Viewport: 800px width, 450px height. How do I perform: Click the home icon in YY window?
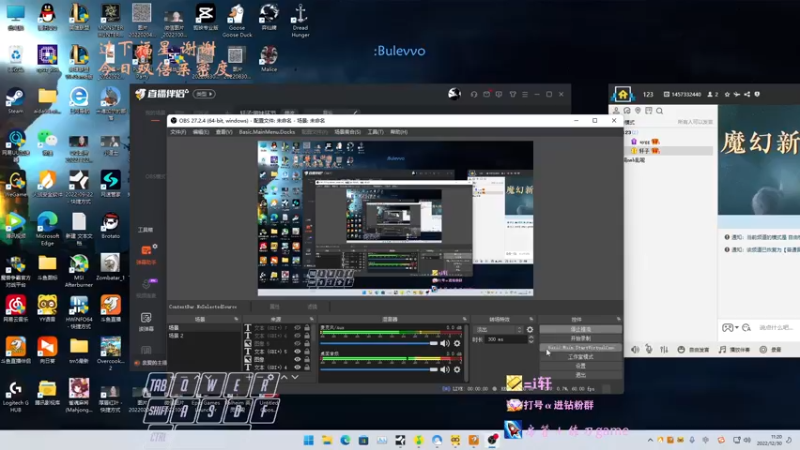click(x=622, y=94)
